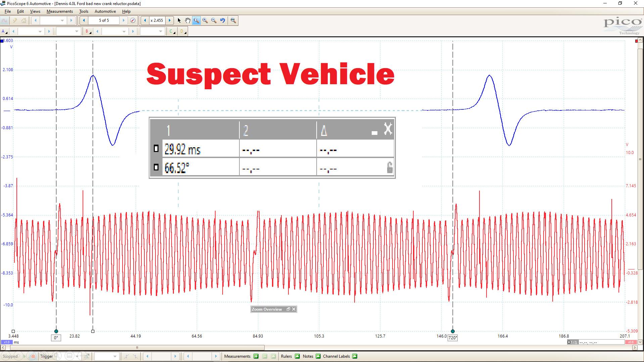Close the ruler legend box
The width and height of the screenshot is (644, 362).
388,129
